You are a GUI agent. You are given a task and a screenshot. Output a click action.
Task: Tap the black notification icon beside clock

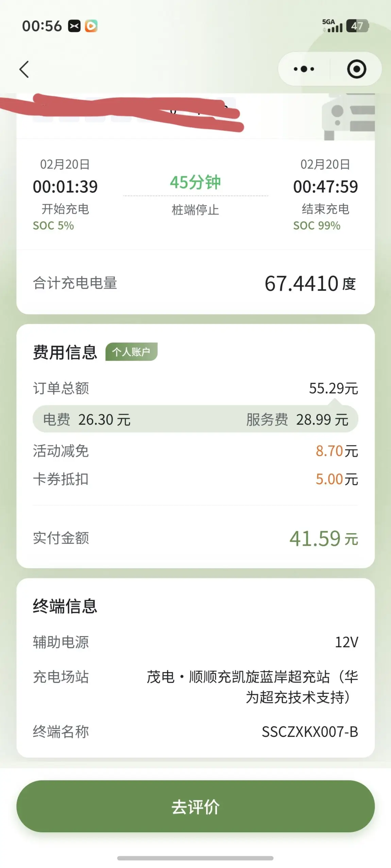click(74, 26)
